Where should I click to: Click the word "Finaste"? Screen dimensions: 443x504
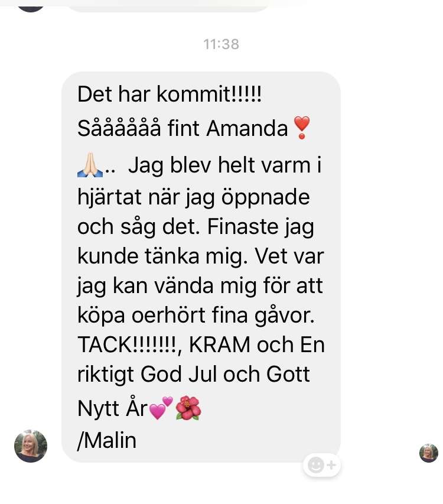(243, 227)
